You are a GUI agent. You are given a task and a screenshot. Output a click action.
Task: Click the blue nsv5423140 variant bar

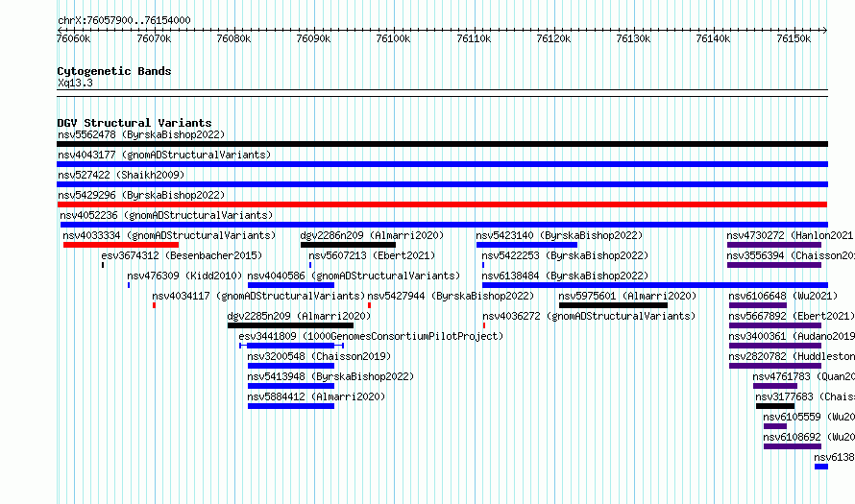pyautogui.click(x=526, y=245)
